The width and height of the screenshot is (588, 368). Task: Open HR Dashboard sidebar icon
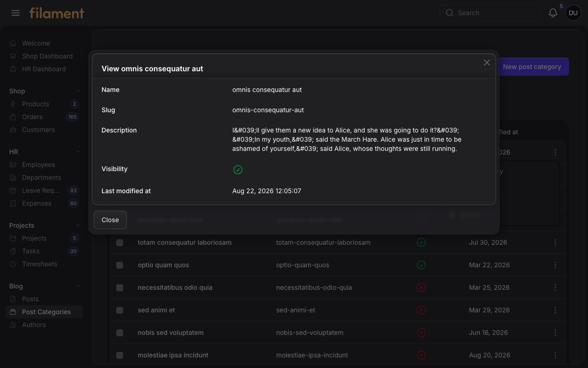pos(13,69)
